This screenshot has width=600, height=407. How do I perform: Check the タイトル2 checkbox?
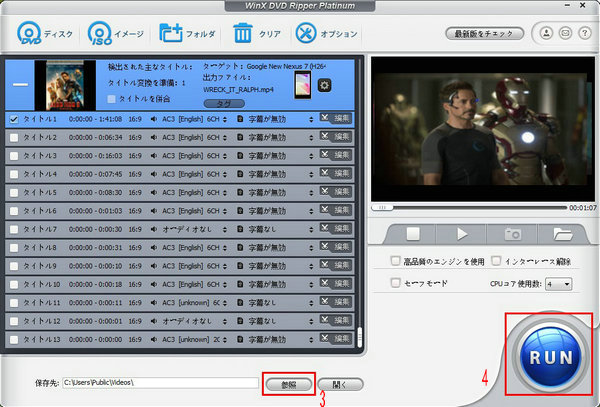pyautogui.click(x=14, y=138)
